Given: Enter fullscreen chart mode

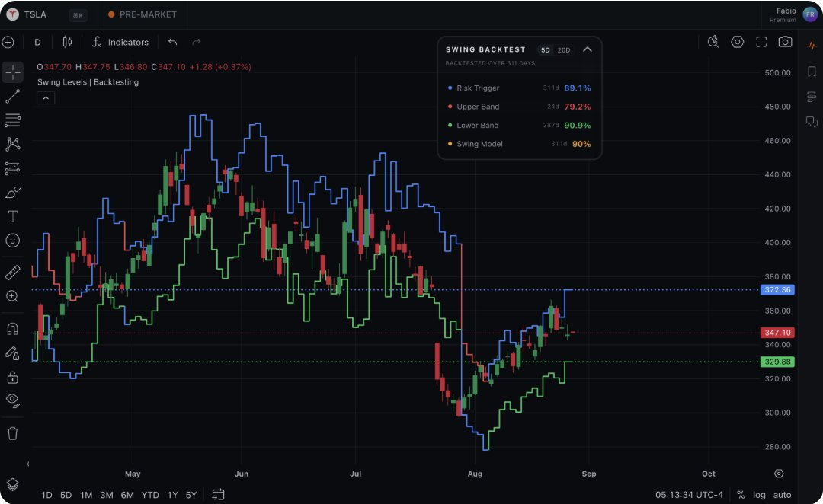Looking at the screenshot, I should click(761, 42).
